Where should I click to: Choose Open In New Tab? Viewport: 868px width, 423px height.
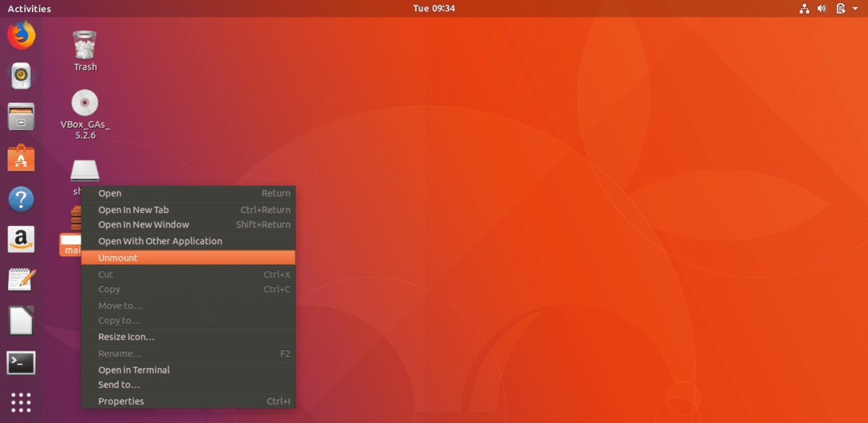[x=188, y=210]
